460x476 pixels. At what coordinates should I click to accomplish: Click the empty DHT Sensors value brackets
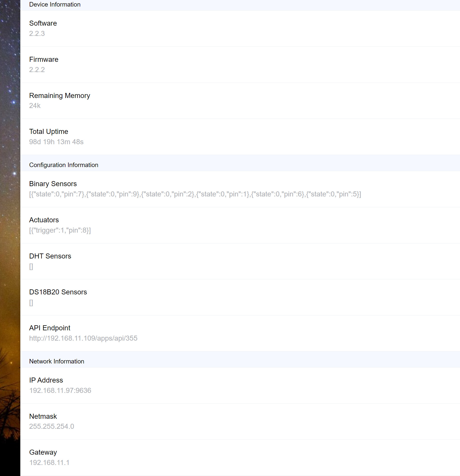click(31, 267)
